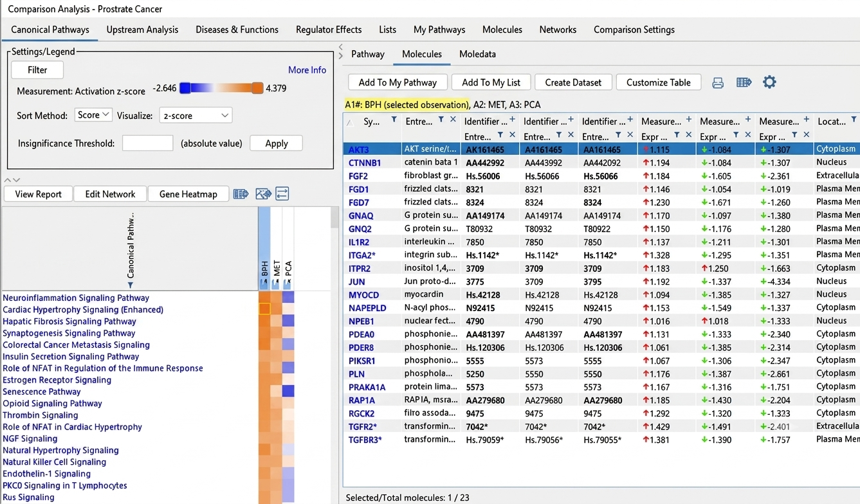Click the swap rows and columns icon
This screenshot has height=504, width=860.
point(282,194)
